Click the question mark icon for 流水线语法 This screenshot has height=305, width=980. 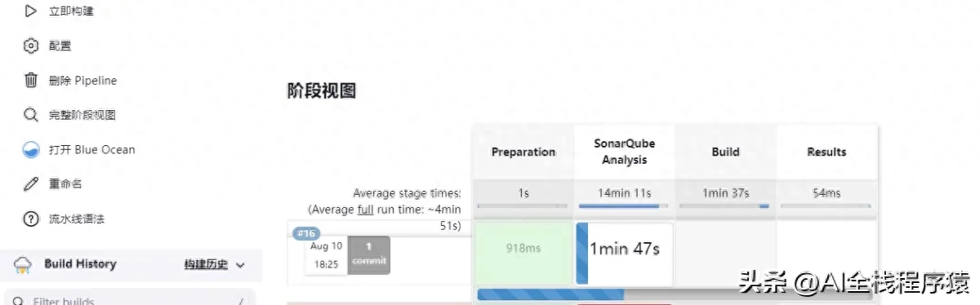point(30,219)
